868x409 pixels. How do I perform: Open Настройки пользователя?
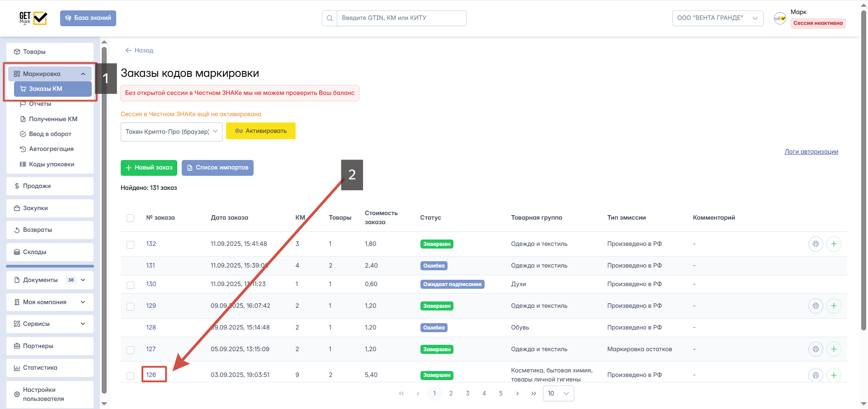(50, 394)
